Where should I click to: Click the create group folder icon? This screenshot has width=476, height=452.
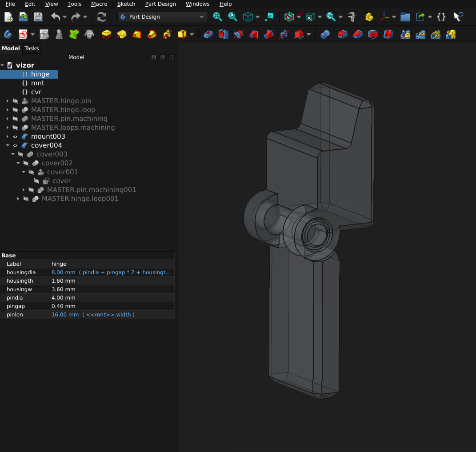pyautogui.click(x=405, y=17)
